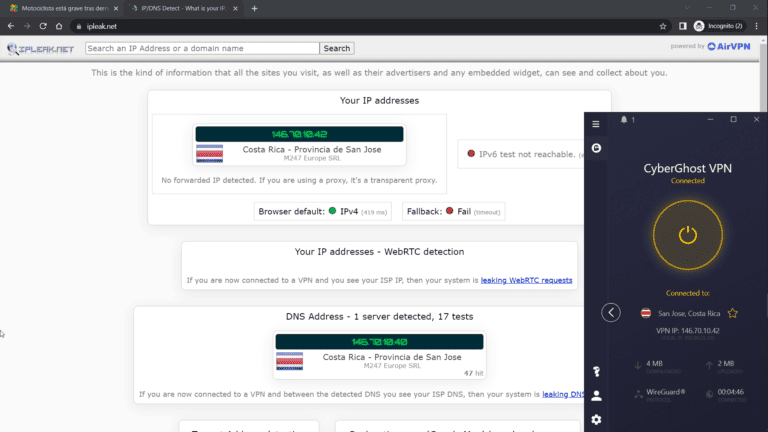Click the DNS Address heading
Viewport: 768px width, 432px height.
(x=379, y=316)
